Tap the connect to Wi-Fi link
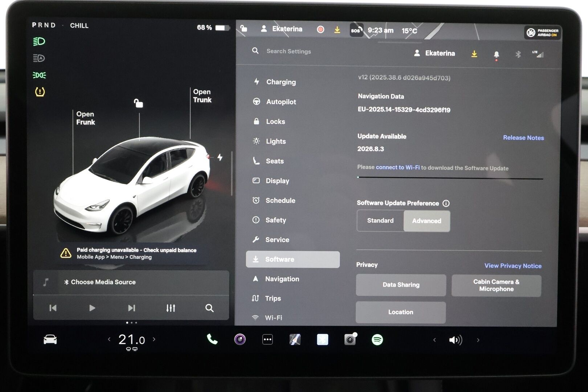This screenshot has width=588, height=392. (x=399, y=168)
